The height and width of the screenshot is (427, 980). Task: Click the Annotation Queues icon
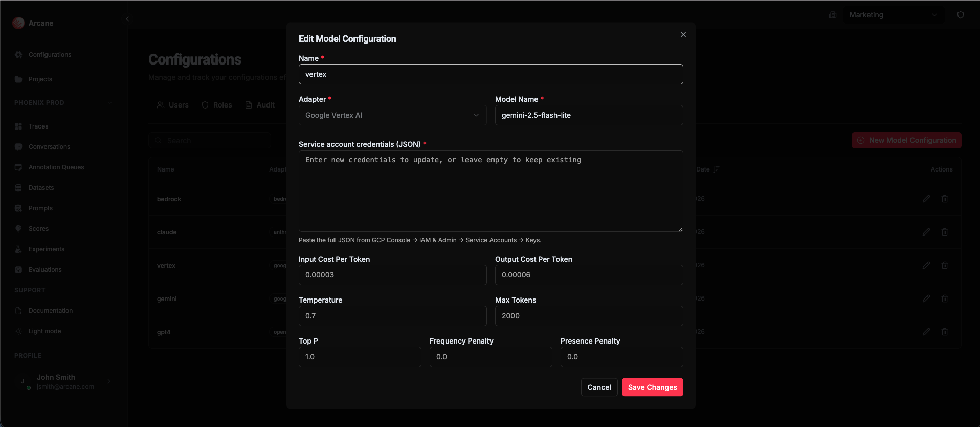[x=18, y=167]
